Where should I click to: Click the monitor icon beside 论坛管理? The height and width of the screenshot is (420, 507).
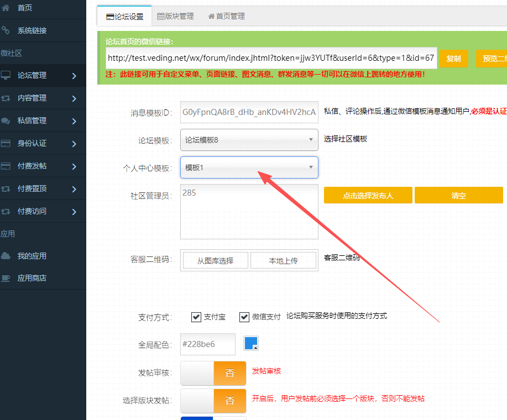click(6, 75)
